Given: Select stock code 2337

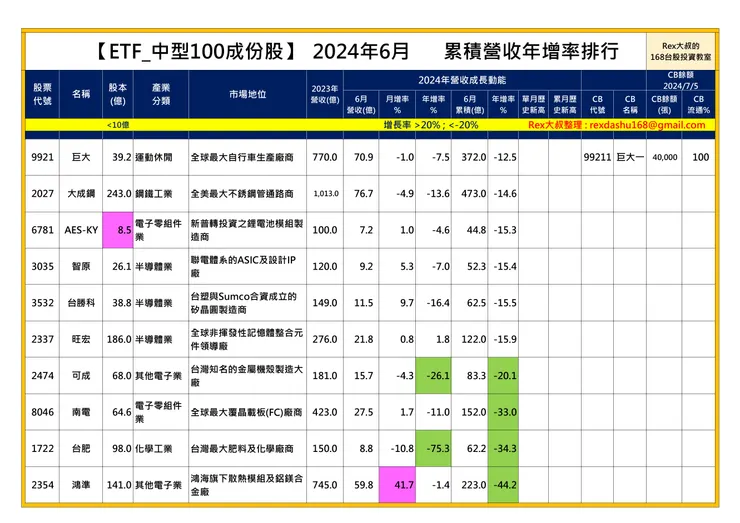Looking at the screenshot, I should point(42,339).
